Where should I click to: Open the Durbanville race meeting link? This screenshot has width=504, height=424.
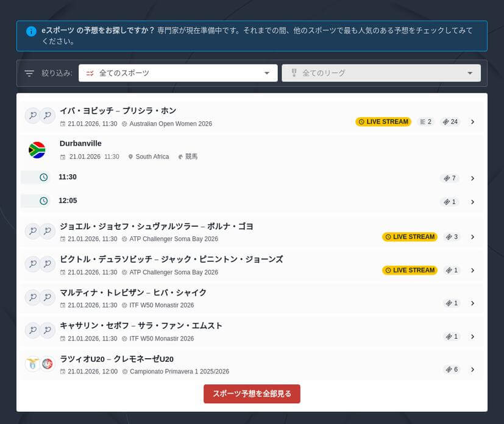(x=80, y=143)
